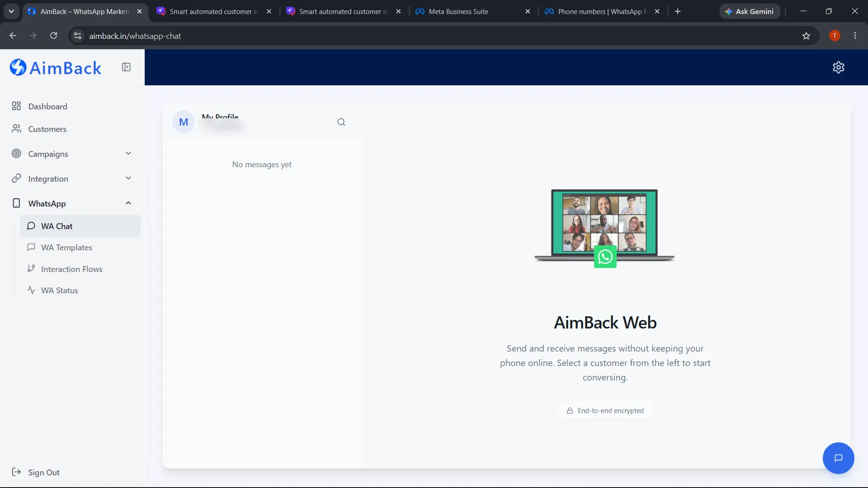The height and width of the screenshot is (488, 868).
Task: Open Chrome three-dot menu
Action: tap(855, 36)
